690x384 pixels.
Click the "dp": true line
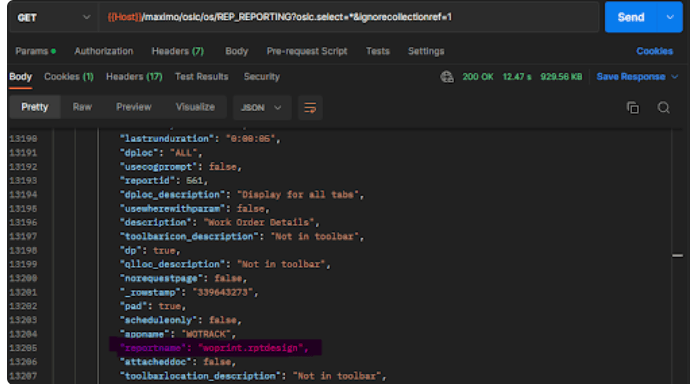[x=150, y=251]
